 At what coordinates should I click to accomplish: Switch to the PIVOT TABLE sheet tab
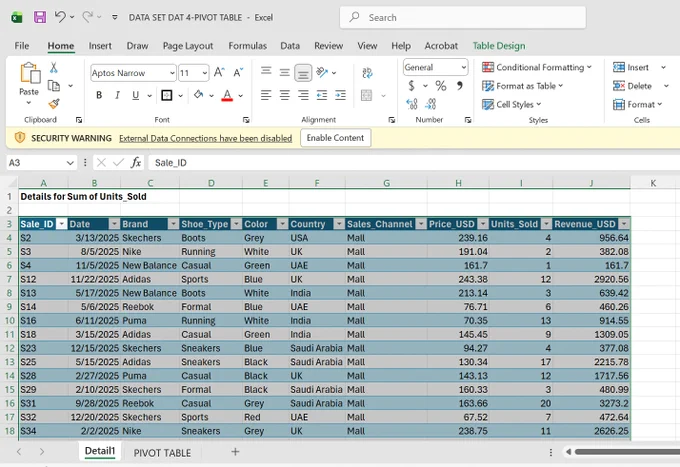coord(162,453)
